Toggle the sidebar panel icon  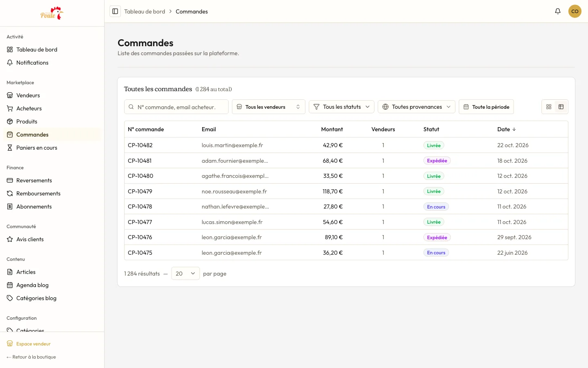(x=115, y=11)
